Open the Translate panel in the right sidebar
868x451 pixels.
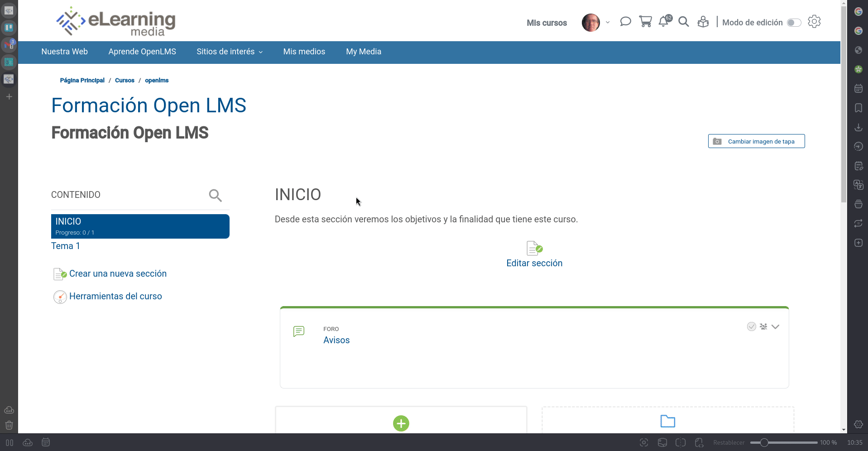click(858, 185)
